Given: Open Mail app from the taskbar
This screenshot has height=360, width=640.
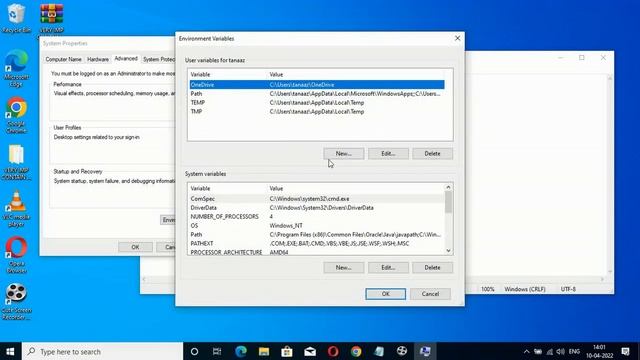Looking at the screenshot, I should pos(310,351).
